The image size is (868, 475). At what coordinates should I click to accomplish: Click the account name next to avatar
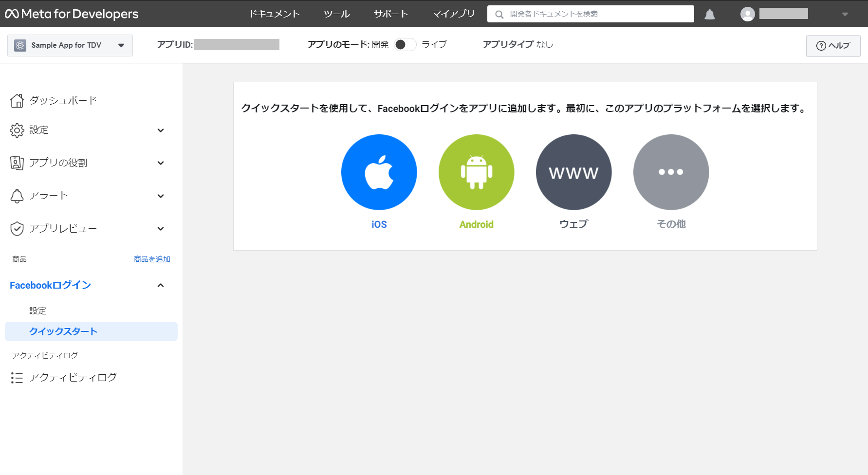(784, 14)
